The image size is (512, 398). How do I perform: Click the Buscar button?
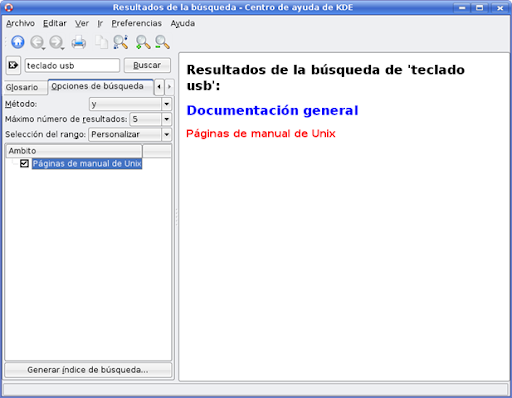click(147, 65)
